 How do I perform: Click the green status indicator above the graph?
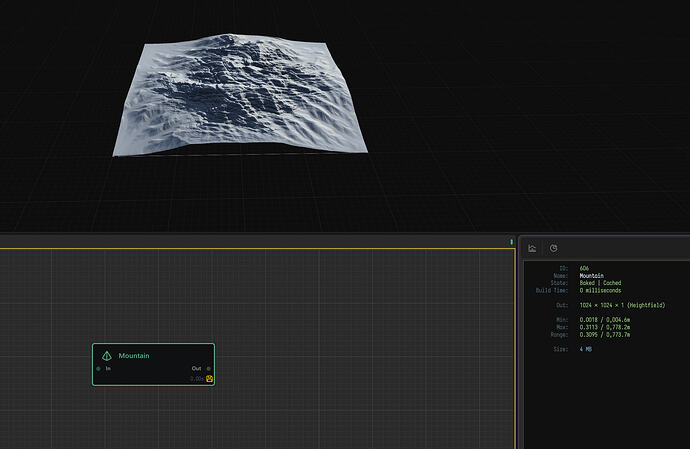coord(511,242)
